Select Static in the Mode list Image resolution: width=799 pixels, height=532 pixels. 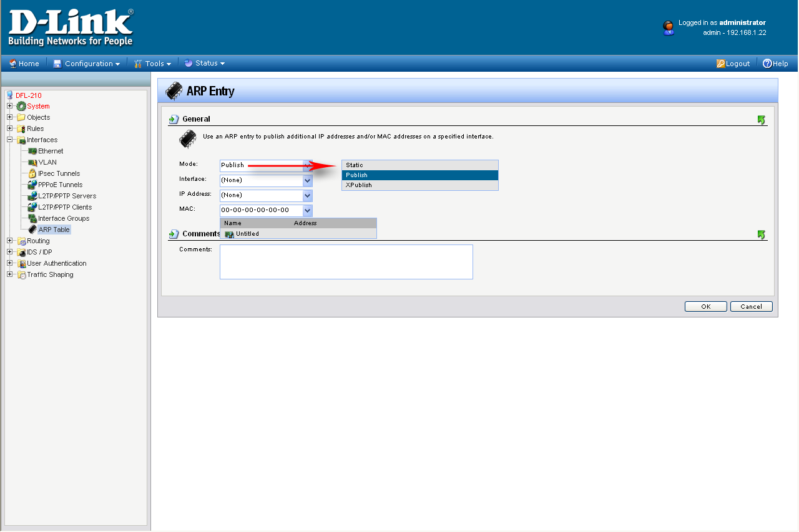[x=420, y=165]
